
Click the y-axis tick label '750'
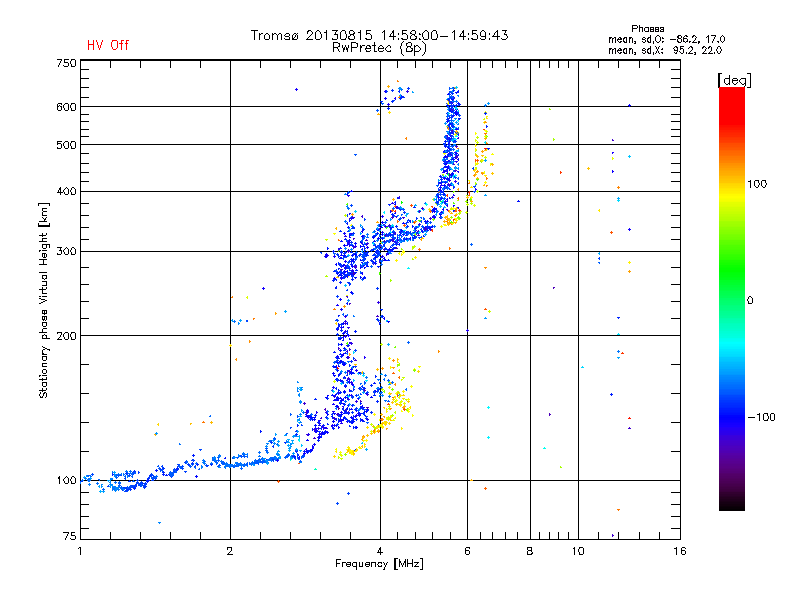tap(66, 63)
